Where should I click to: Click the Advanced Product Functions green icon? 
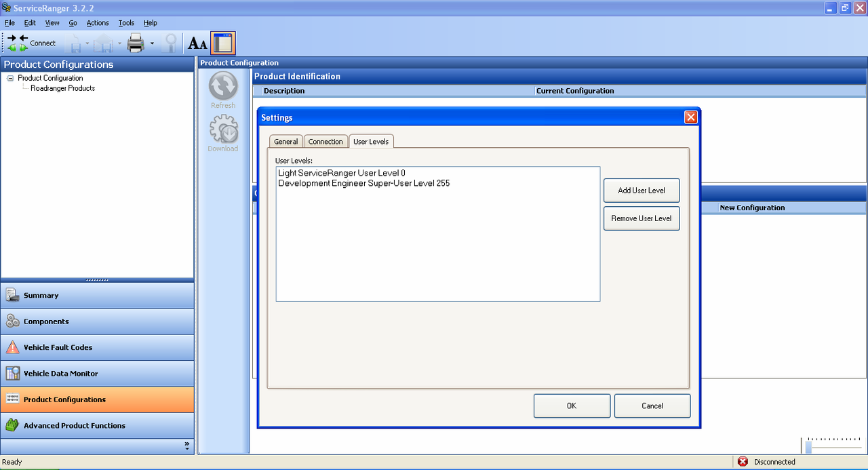pyautogui.click(x=12, y=426)
